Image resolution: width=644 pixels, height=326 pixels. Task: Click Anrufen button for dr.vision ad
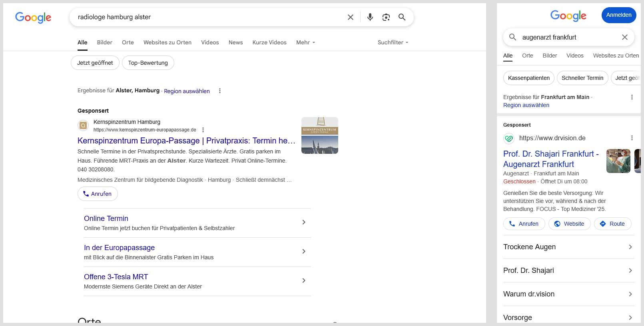[x=524, y=224]
